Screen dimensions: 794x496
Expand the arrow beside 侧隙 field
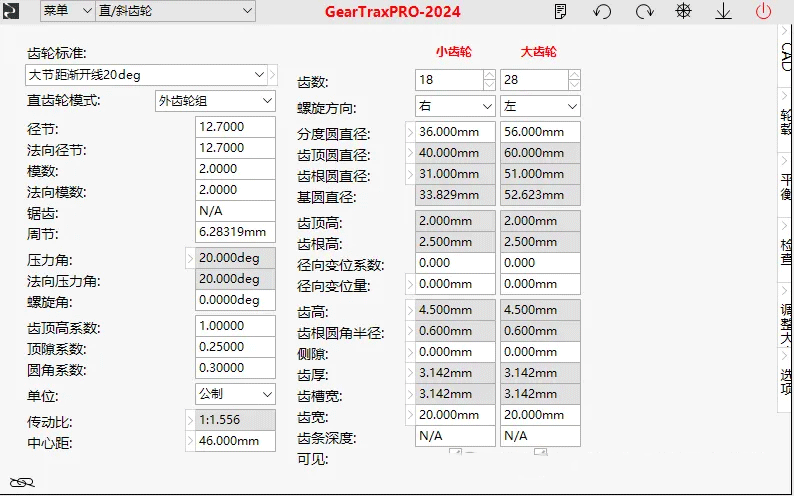(x=410, y=352)
